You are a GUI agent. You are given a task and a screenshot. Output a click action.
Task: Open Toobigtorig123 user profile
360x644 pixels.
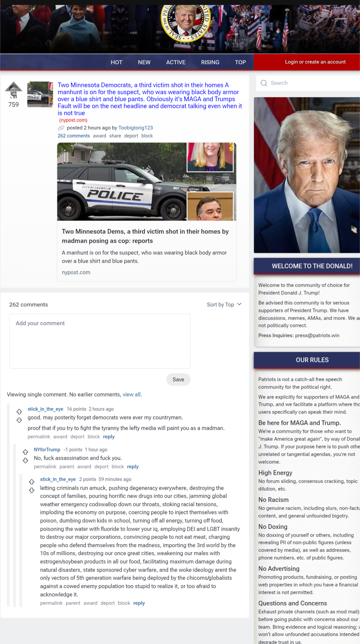[136, 128]
